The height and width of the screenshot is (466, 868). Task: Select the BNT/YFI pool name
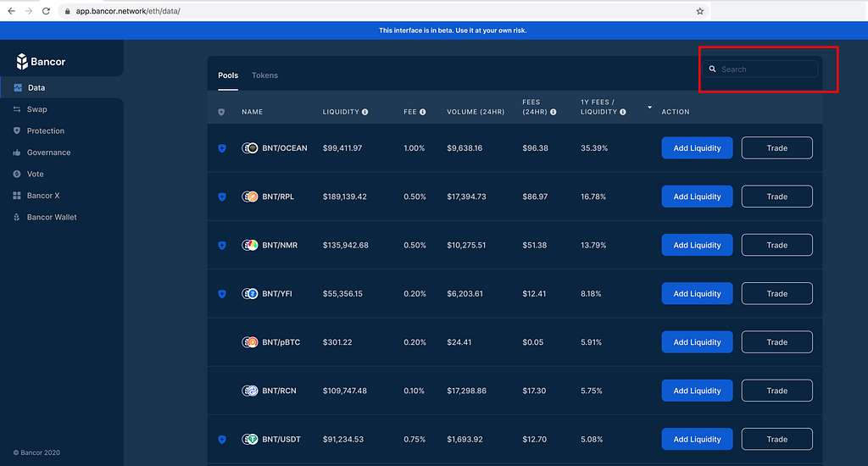(277, 293)
